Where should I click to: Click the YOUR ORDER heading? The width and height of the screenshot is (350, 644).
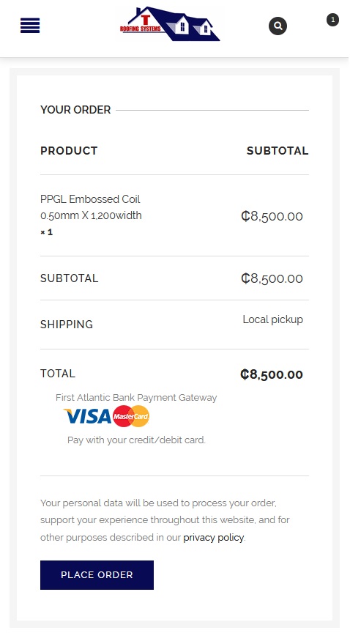point(75,110)
